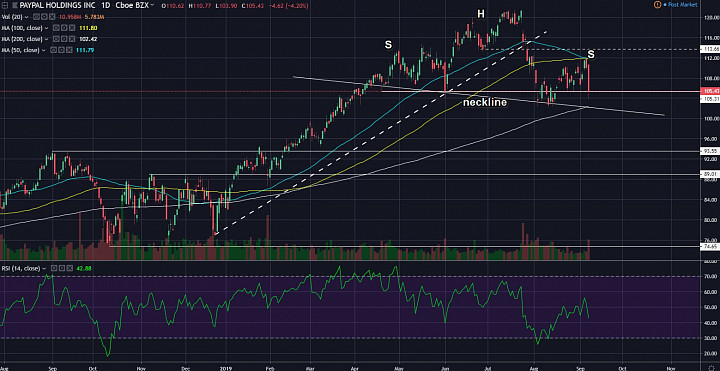Click the open value O110.62 in header
Image resolution: width=720 pixels, height=371 pixels.
pyautogui.click(x=173, y=6)
